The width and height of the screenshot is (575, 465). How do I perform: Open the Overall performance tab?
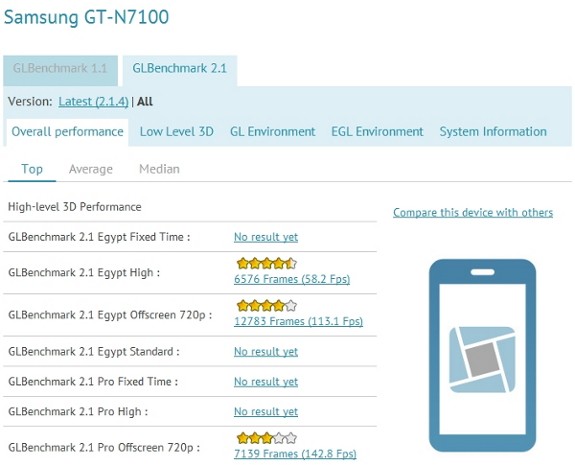click(67, 132)
